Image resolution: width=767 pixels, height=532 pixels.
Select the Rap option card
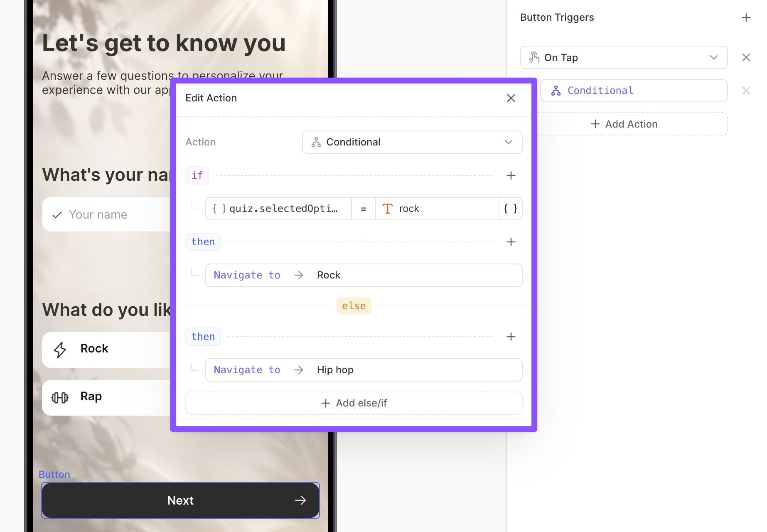tap(106, 397)
